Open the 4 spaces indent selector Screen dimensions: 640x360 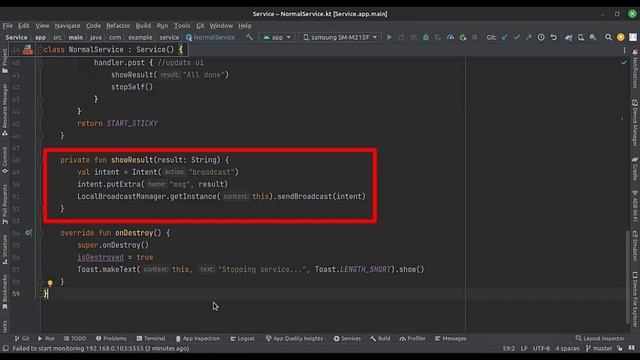567,349
